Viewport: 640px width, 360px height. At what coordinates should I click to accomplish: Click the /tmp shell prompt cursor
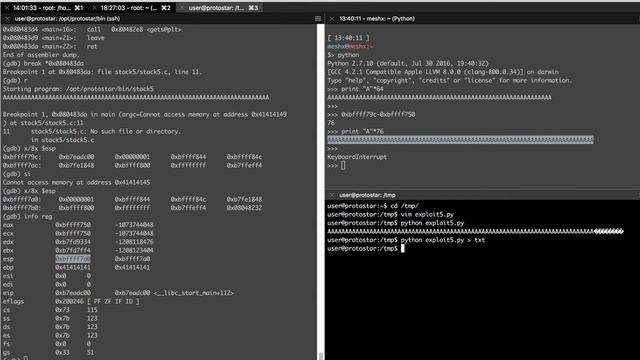(x=403, y=249)
